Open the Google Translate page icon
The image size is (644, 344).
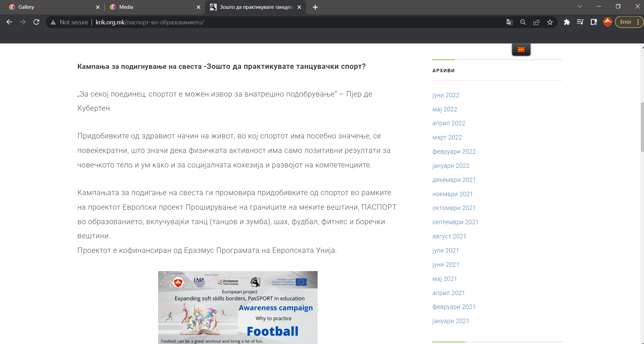tap(509, 22)
